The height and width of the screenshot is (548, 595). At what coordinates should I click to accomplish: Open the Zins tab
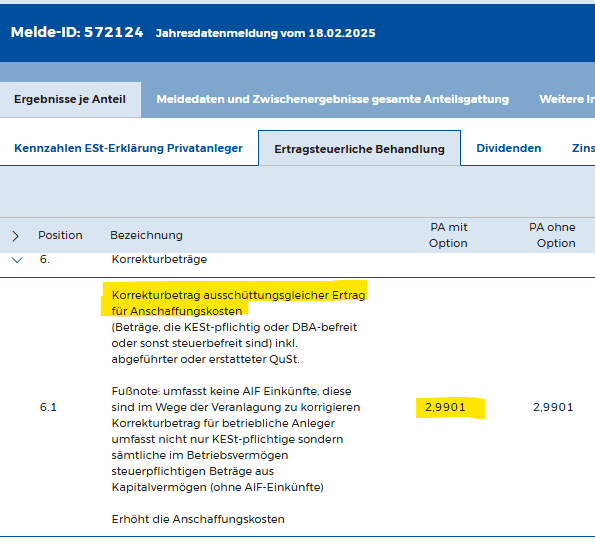click(583, 148)
